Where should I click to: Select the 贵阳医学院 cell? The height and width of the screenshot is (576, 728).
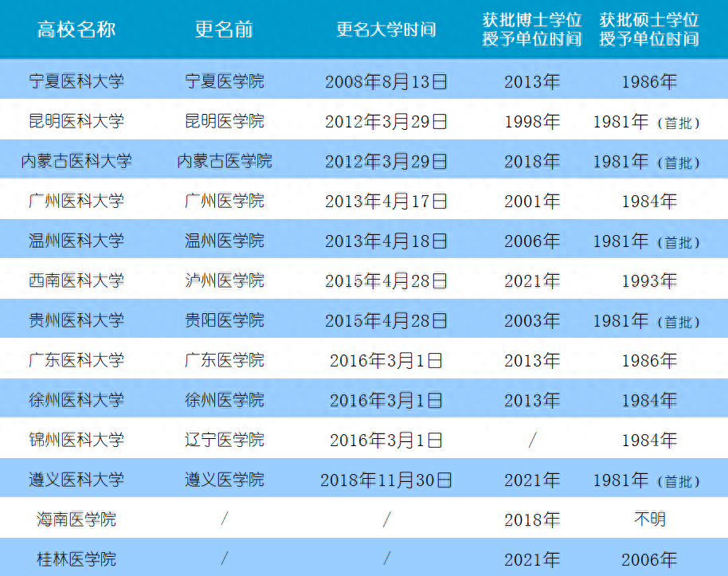point(225,320)
